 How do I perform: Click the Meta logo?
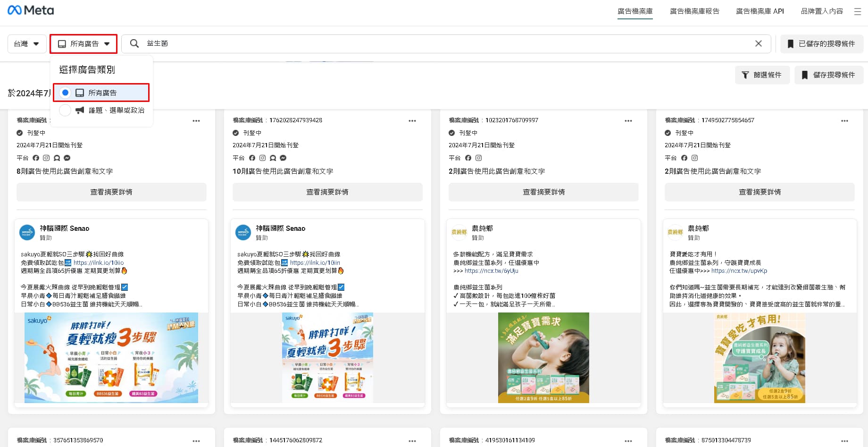coord(31,10)
